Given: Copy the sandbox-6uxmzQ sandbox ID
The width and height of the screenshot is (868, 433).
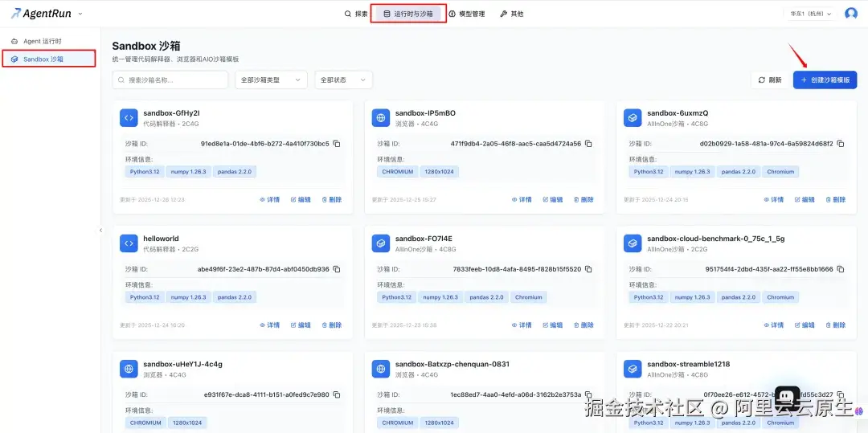Looking at the screenshot, I should (841, 144).
